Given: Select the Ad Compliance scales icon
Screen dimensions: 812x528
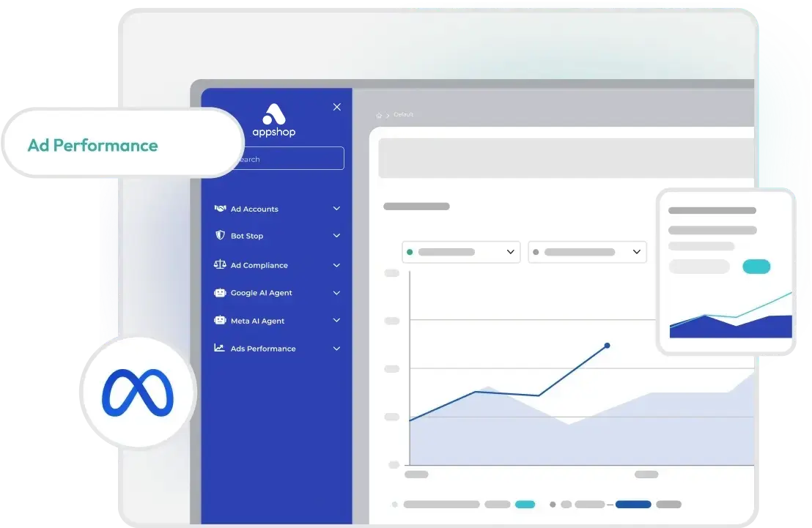Looking at the screenshot, I should (220, 265).
